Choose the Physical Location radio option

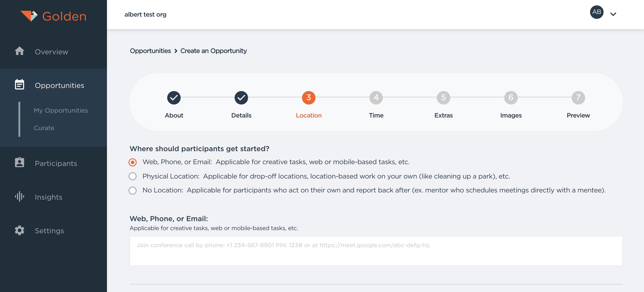[133, 177]
